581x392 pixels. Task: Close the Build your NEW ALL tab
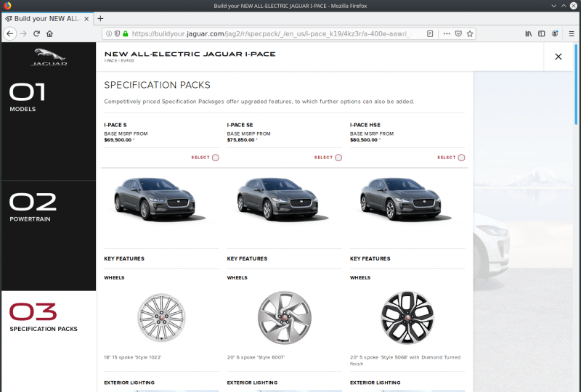(86, 19)
